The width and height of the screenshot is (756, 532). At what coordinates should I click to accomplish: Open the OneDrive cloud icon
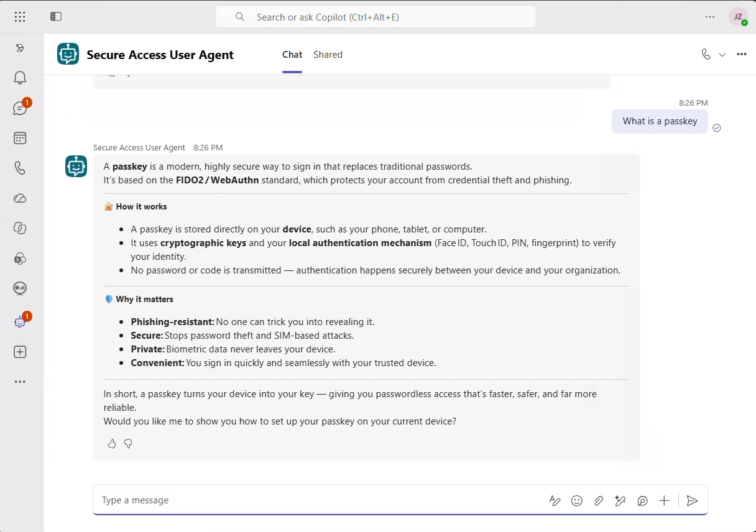(20, 198)
